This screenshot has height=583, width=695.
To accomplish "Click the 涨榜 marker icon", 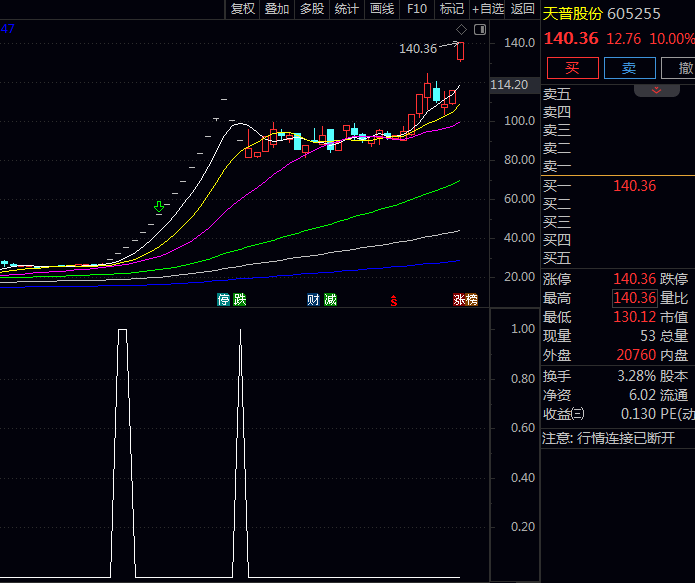I will (465, 299).
